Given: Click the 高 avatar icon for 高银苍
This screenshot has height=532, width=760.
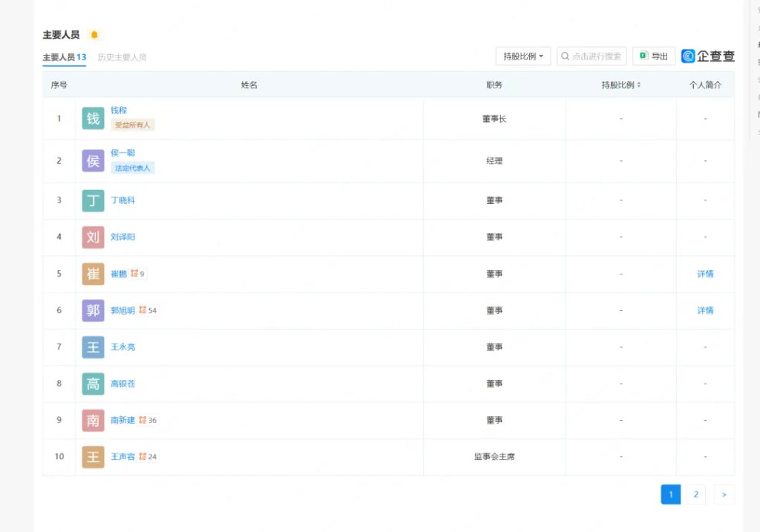Looking at the screenshot, I should (x=93, y=384).
